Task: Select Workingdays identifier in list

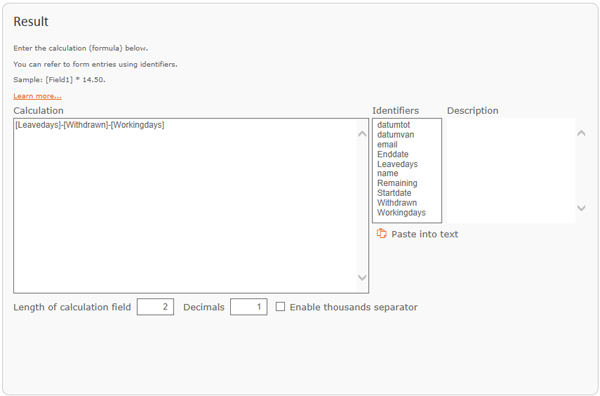Action: point(401,213)
